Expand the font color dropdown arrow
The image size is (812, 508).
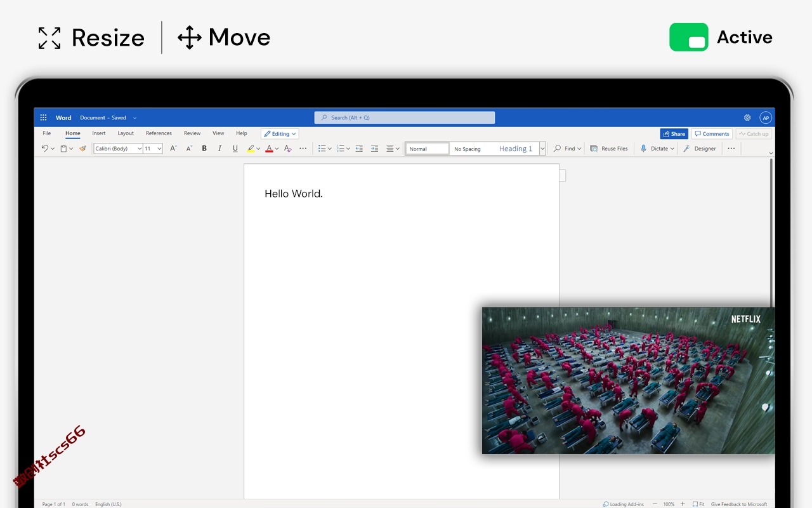pyautogui.click(x=277, y=149)
